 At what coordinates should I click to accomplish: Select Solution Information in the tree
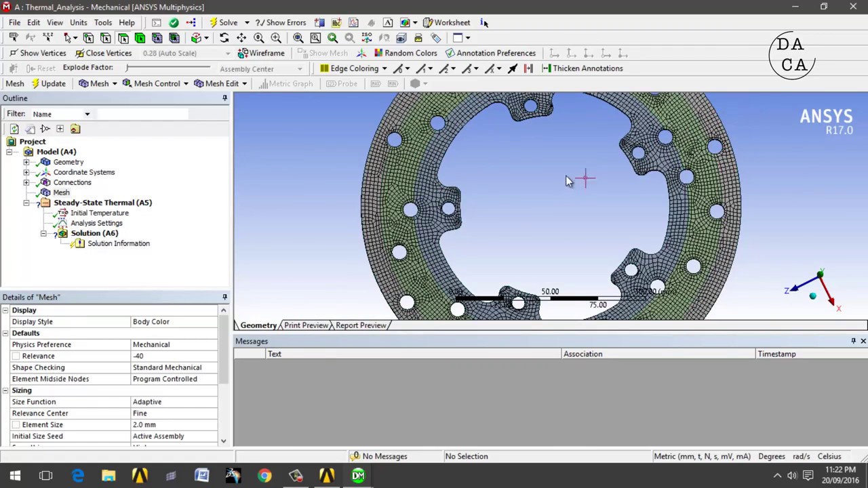(118, 243)
